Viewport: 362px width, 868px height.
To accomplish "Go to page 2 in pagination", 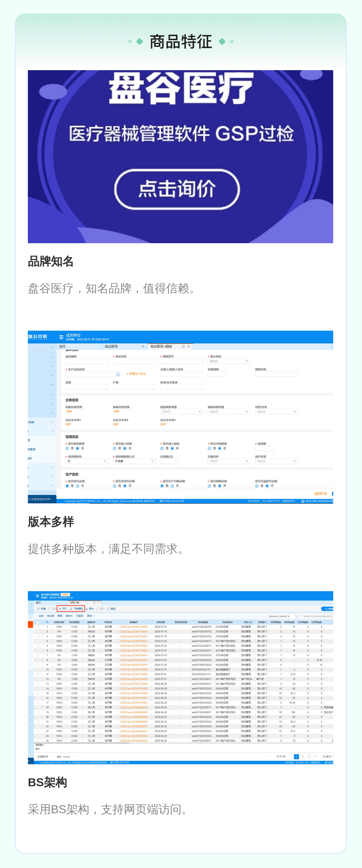I will (x=302, y=756).
